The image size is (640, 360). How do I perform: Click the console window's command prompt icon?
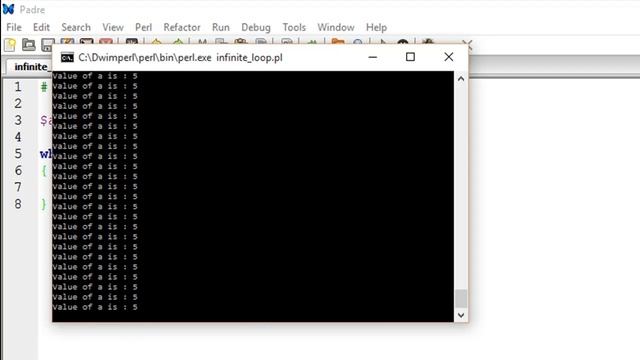pos(67,58)
